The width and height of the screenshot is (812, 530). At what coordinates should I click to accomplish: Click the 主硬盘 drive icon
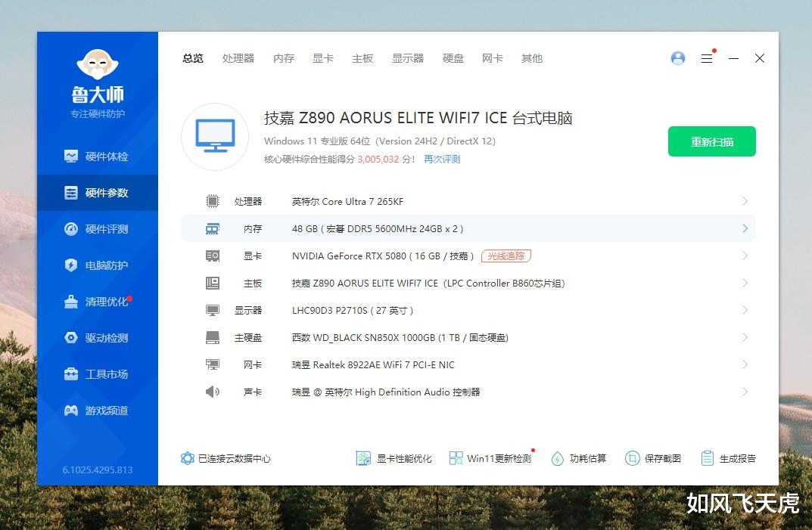213,337
